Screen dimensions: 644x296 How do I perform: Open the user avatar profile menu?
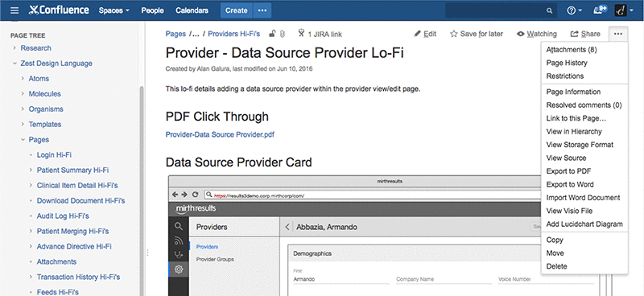pos(623,10)
